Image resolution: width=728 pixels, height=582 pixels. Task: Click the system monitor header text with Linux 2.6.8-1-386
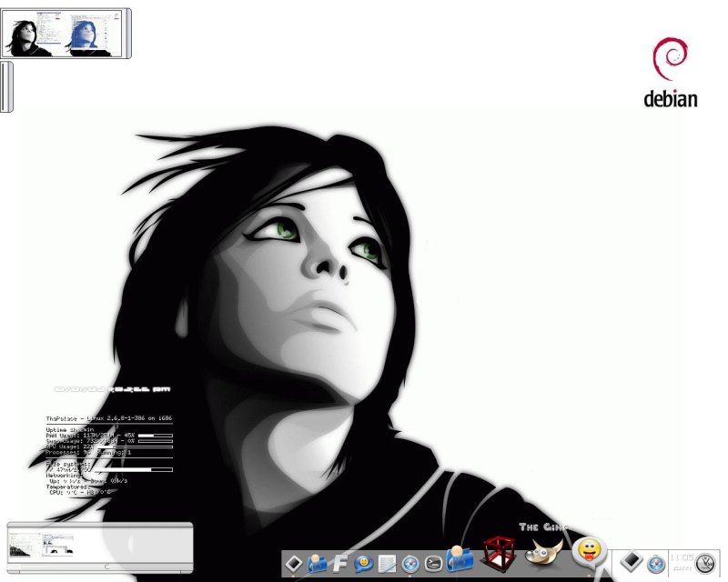[x=109, y=418]
